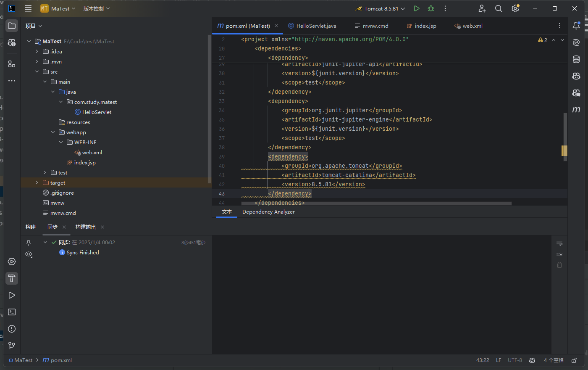
Task: Select .gitignore in project tree
Action: tap(58, 193)
